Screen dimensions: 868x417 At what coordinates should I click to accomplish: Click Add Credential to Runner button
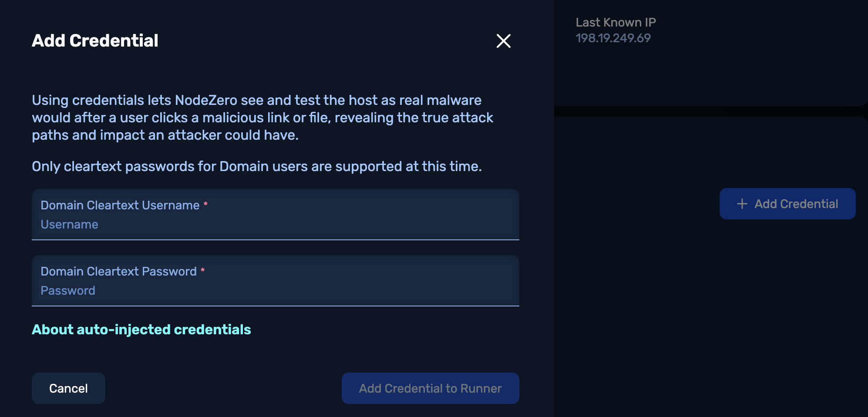(x=430, y=388)
